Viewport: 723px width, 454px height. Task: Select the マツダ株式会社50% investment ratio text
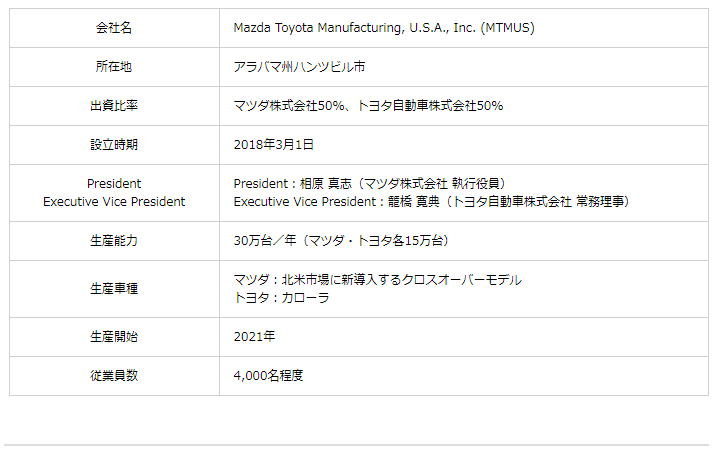click(x=289, y=105)
